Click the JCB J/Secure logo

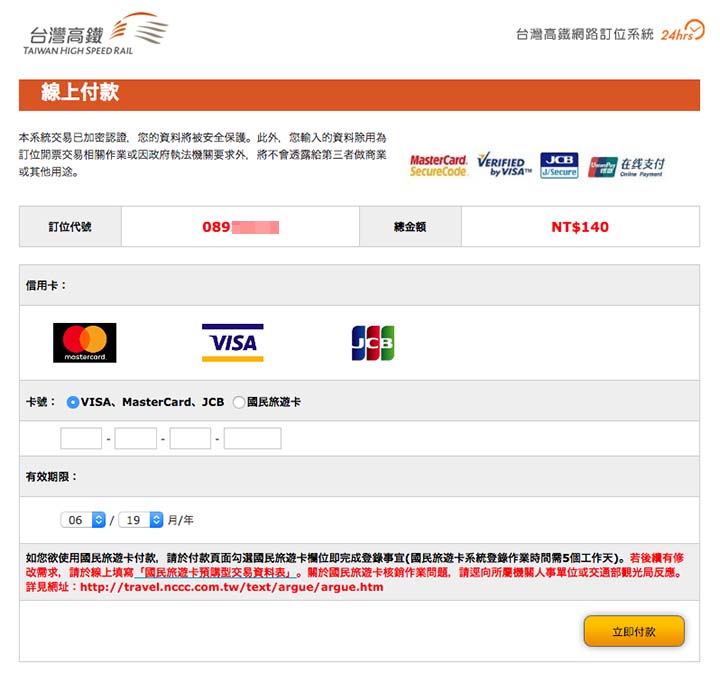click(559, 165)
